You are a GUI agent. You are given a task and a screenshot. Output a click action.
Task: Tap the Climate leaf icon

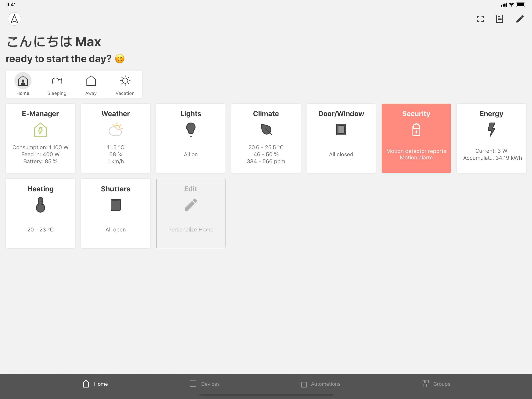[x=266, y=130]
